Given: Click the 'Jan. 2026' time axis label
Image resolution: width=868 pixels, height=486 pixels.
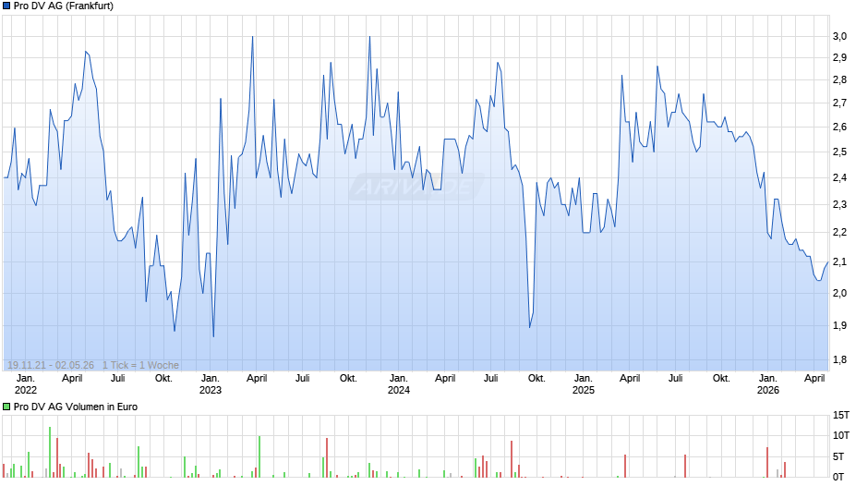Looking at the screenshot, I should pos(767,384).
